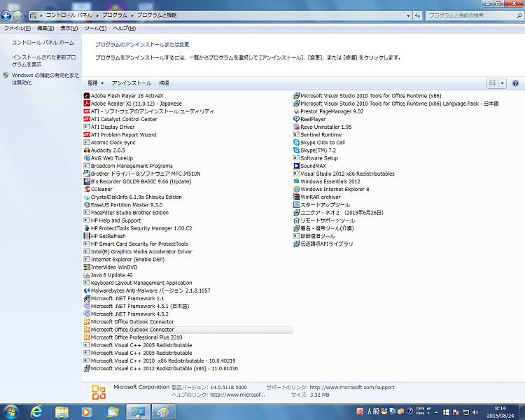Click the 修復 button
Screen dimensions: 525x420
164,83
